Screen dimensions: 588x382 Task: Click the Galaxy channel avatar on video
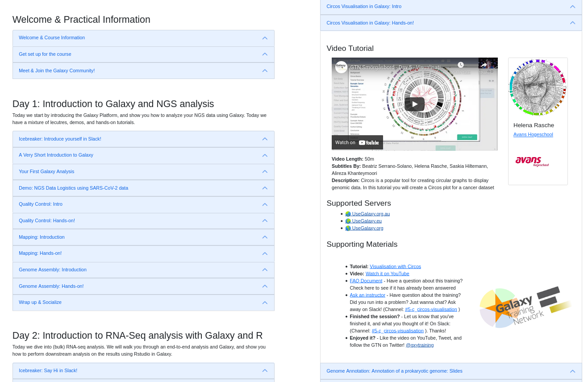click(341, 67)
